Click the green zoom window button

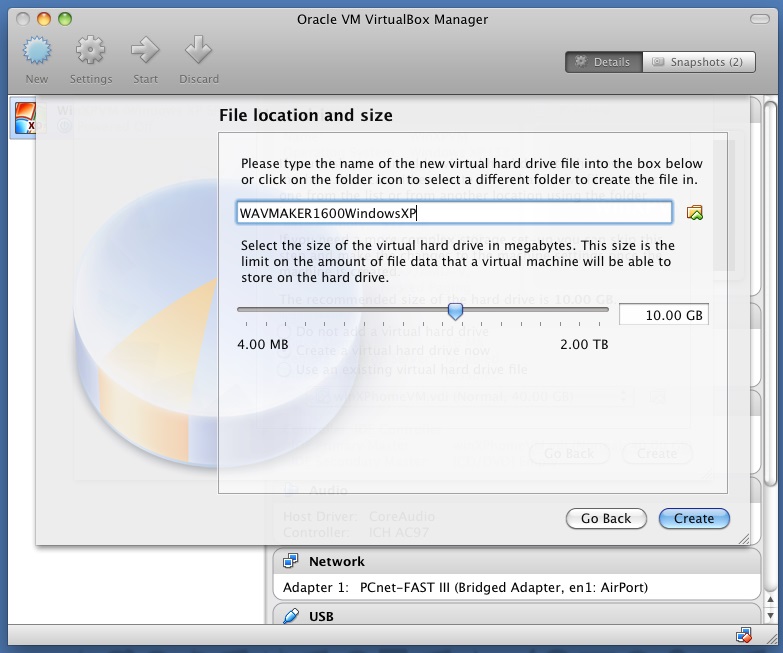tap(65, 19)
